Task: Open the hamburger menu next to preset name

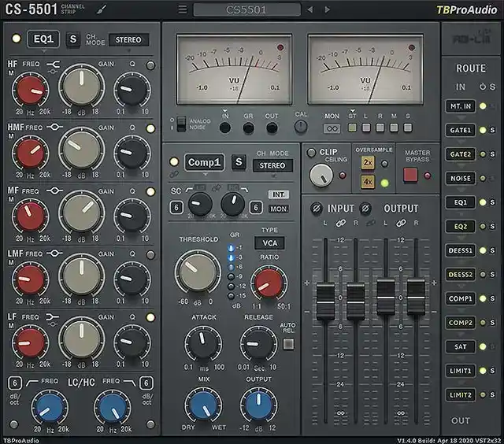Action: click(183, 9)
